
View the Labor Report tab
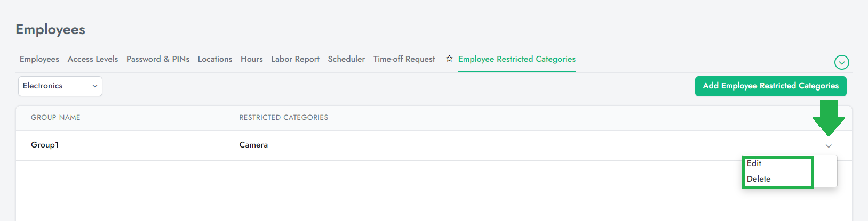click(295, 59)
